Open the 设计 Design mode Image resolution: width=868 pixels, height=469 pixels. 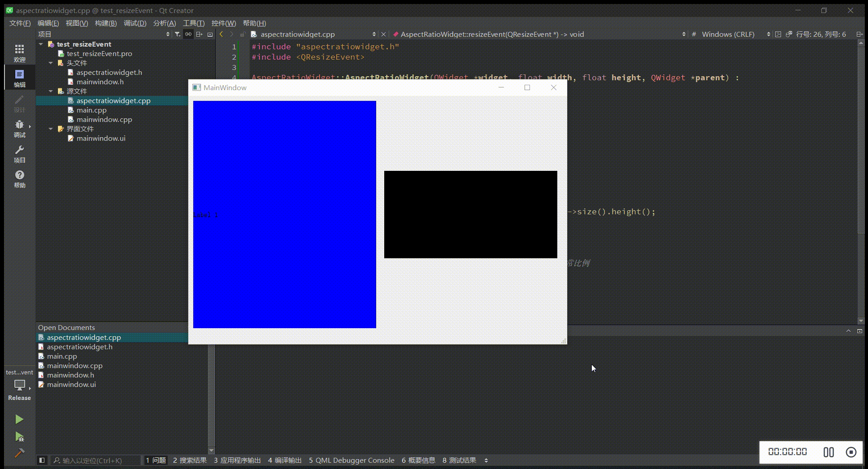19,103
